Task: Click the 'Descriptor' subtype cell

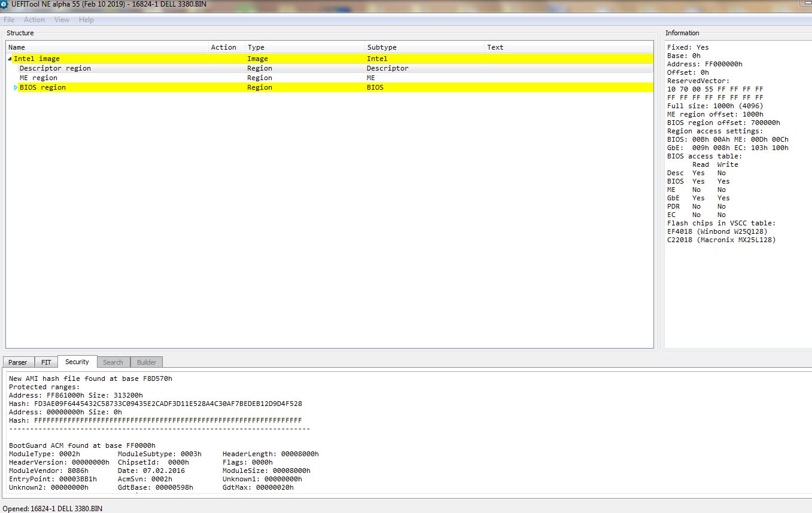Action: [x=388, y=68]
